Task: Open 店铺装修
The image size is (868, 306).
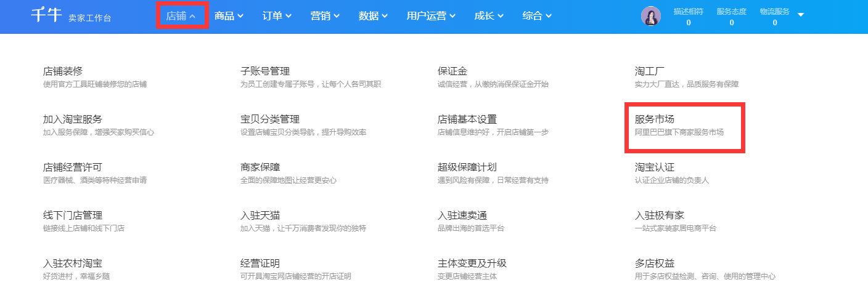Action: point(63,71)
